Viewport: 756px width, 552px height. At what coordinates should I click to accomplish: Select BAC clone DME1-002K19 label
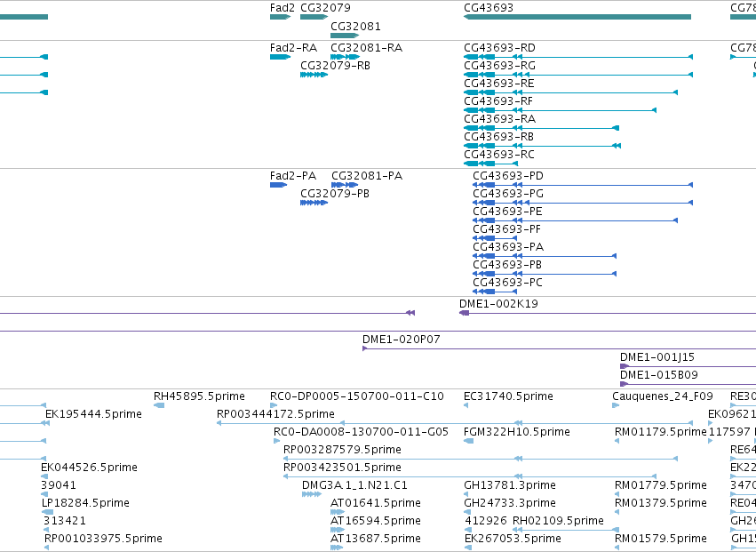pos(498,304)
